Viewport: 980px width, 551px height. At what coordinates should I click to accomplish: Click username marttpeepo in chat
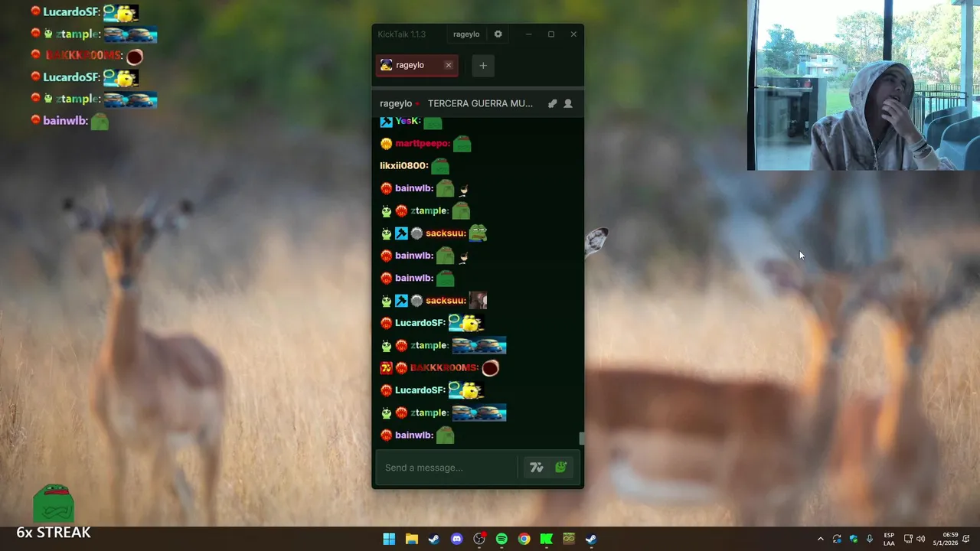pos(422,144)
